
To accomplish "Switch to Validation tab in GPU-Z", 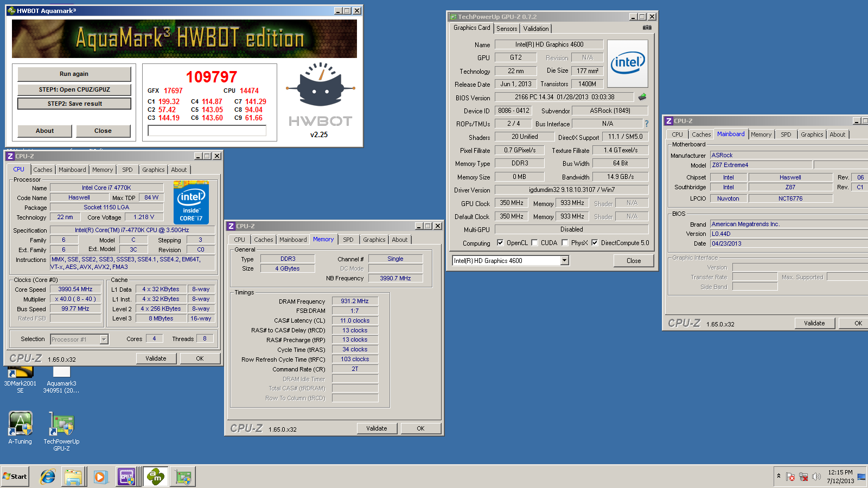I will (x=536, y=29).
